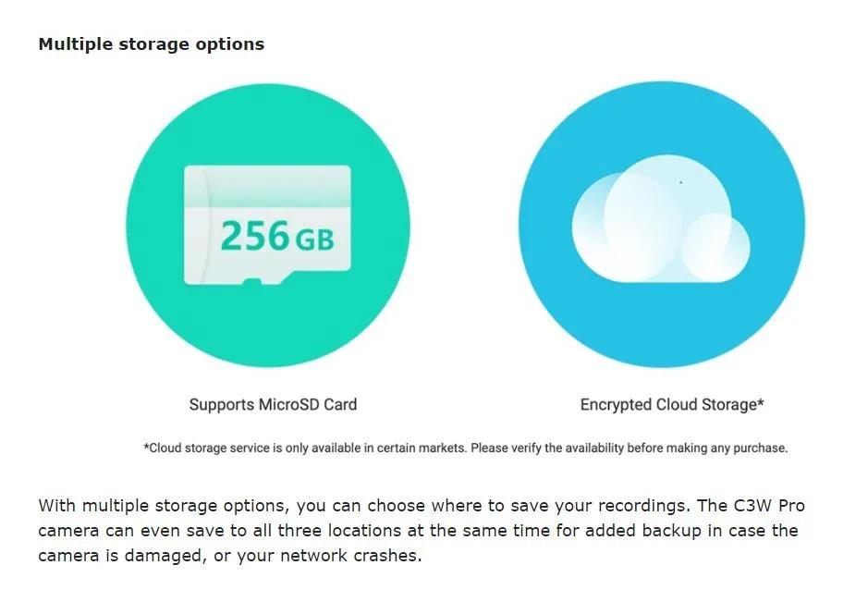Select the "256" number on the card
The height and width of the screenshot is (602, 868).
coord(255,237)
